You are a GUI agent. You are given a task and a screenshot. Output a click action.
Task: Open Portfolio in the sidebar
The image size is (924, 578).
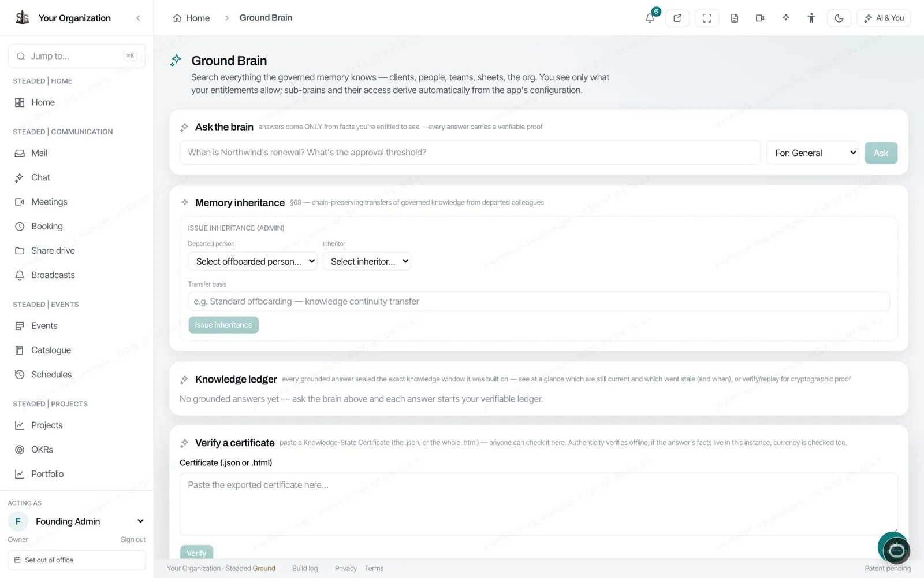click(x=77, y=474)
